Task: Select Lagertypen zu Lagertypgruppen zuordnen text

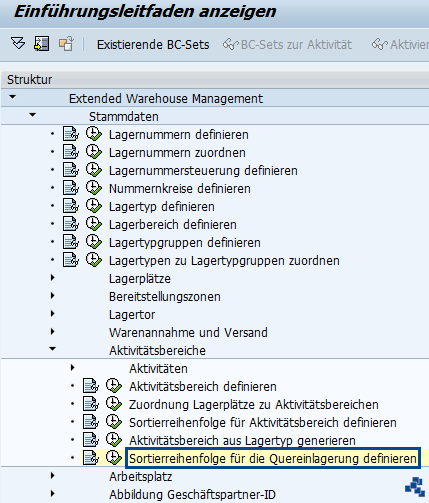Action: coord(224,261)
